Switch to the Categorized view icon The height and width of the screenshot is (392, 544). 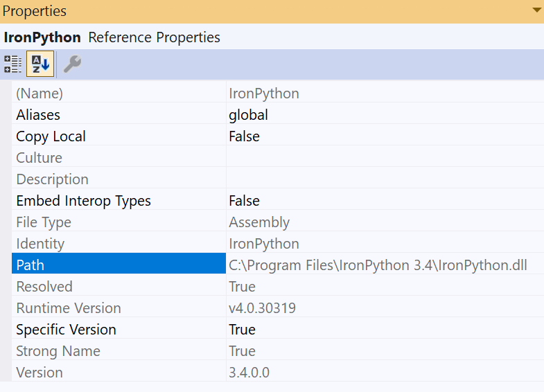click(x=13, y=64)
